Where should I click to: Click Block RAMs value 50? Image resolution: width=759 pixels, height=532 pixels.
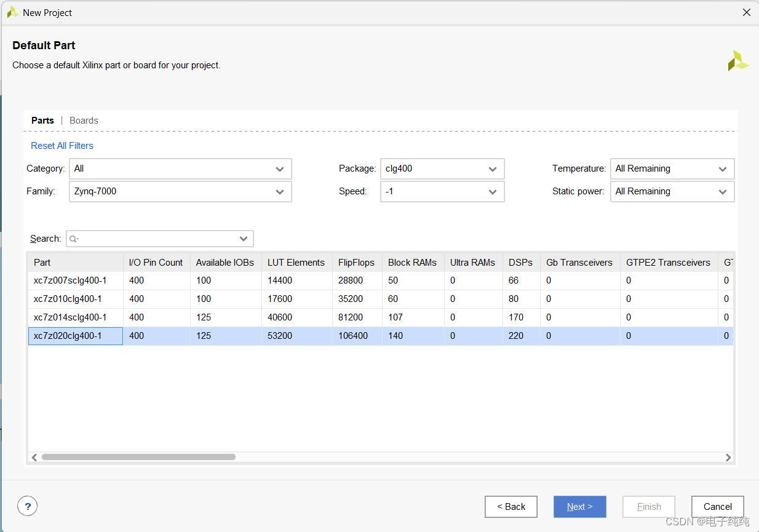point(393,280)
